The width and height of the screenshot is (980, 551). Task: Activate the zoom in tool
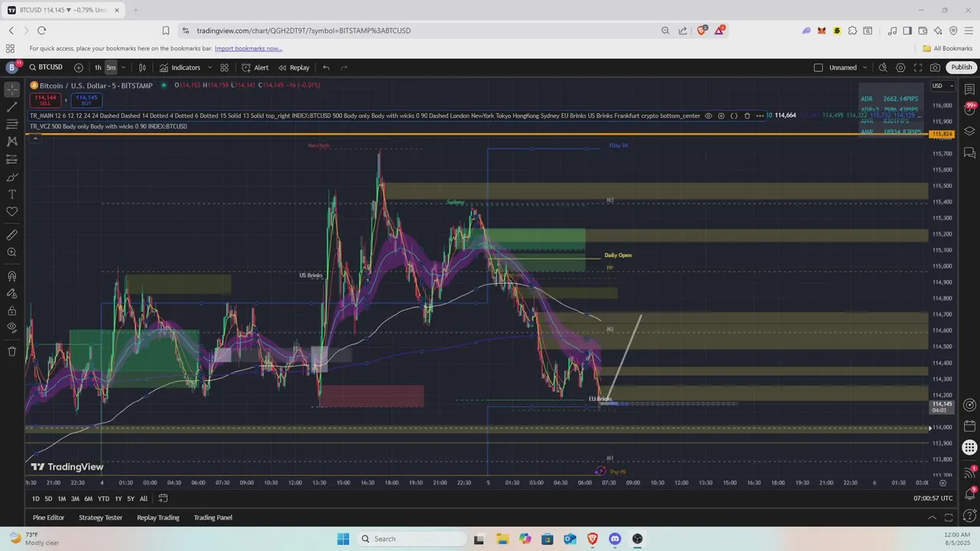click(x=11, y=253)
